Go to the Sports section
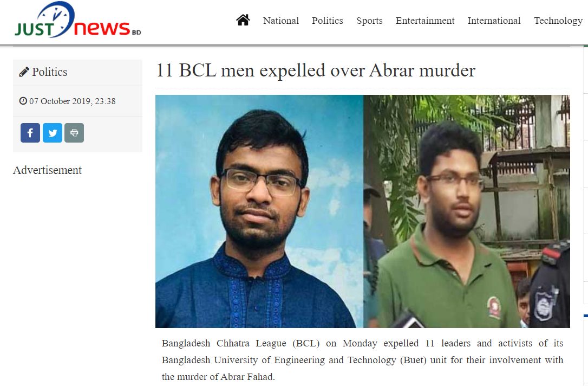 point(369,21)
